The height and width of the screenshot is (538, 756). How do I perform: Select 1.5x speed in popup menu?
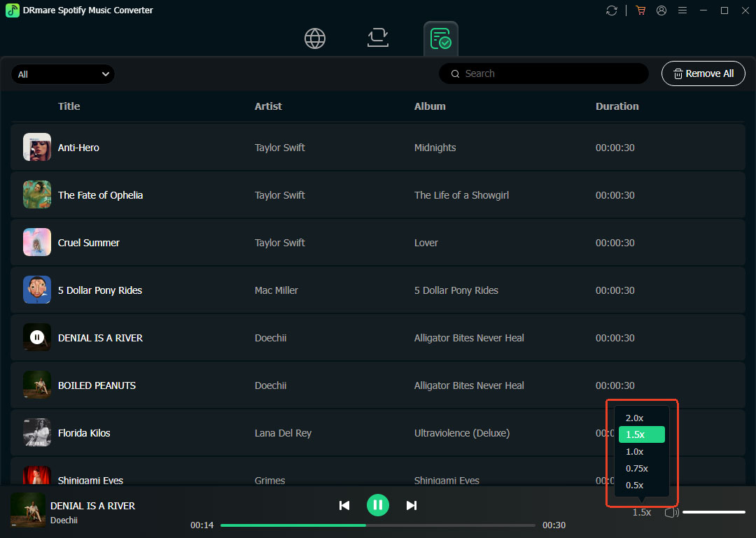pos(642,434)
